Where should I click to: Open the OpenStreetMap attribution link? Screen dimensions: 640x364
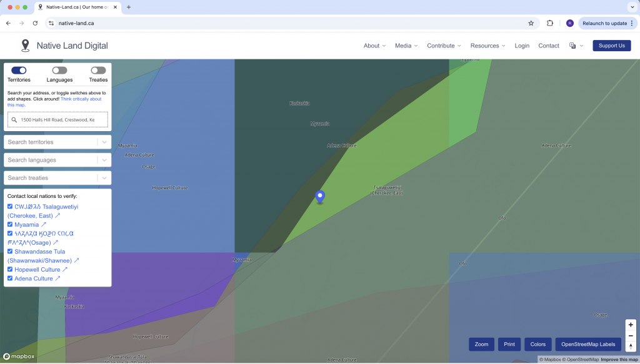581,360
